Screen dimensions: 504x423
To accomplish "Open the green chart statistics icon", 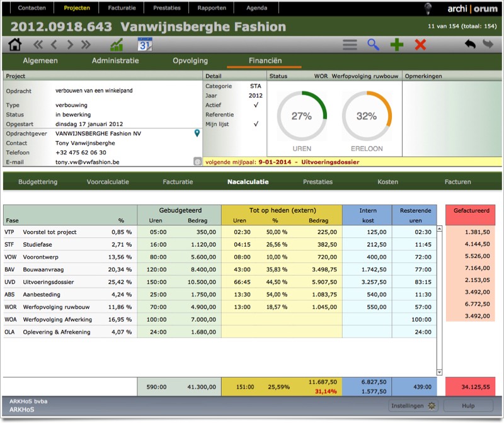I will tap(117, 45).
